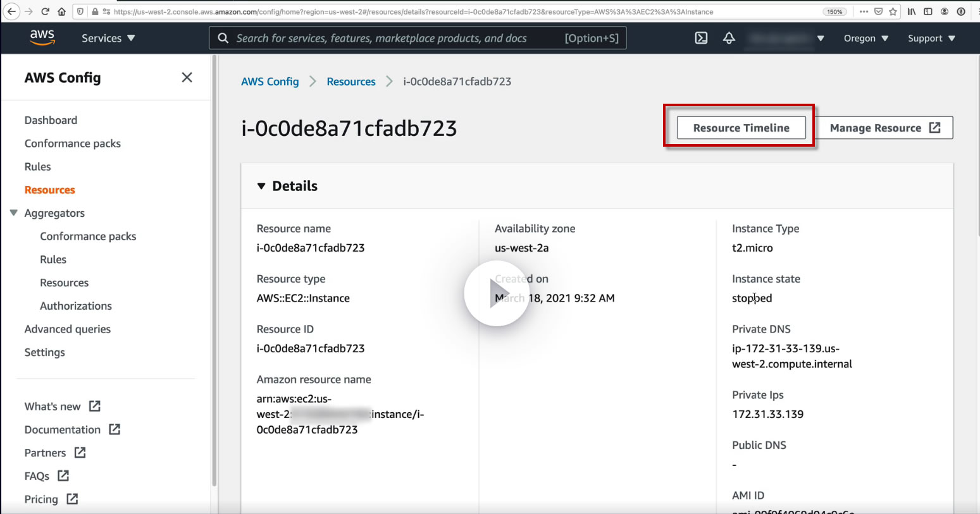Reload the page with the refresh icon

(x=45, y=11)
